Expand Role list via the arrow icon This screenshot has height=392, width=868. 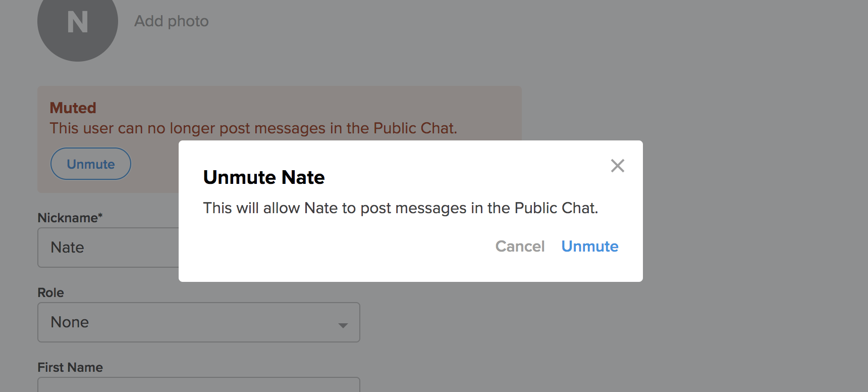coord(343,325)
